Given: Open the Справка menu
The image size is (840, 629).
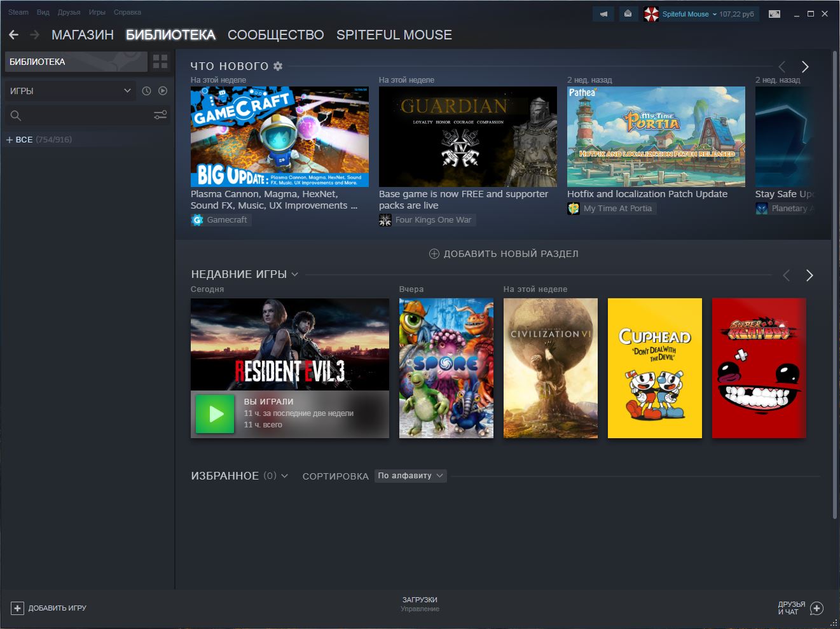Looking at the screenshot, I should tap(127, 12).
